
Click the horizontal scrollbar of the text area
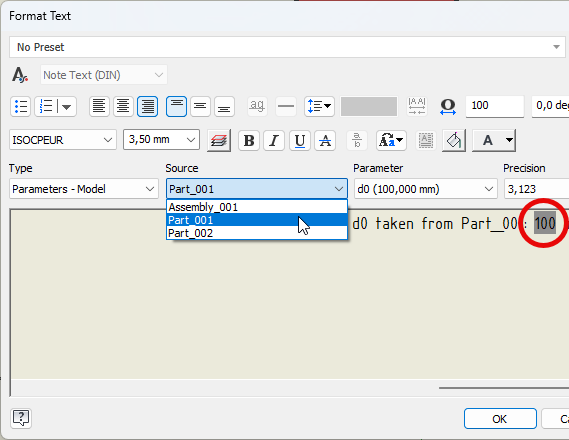point(504,388)
